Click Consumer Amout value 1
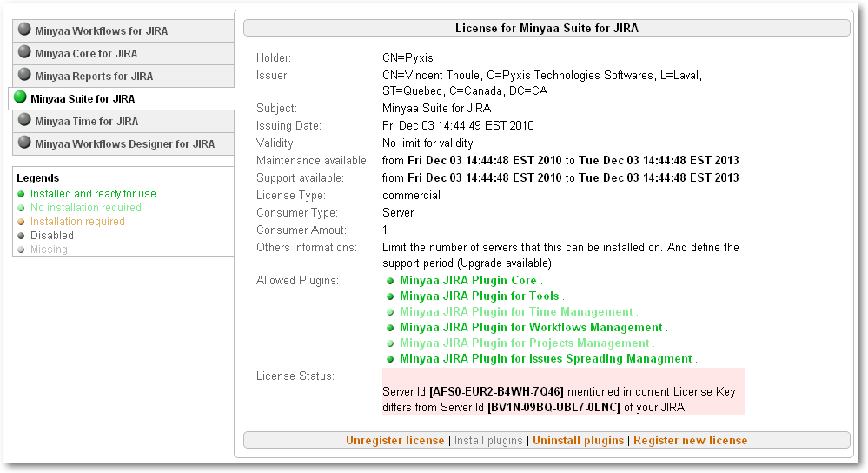 (x=385, y=230)
